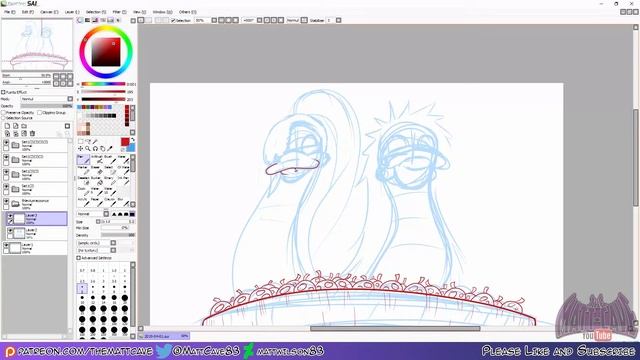The image size is (640, 360).
Task: Select the rectangular Selection tool
Action: pos(80,141)
